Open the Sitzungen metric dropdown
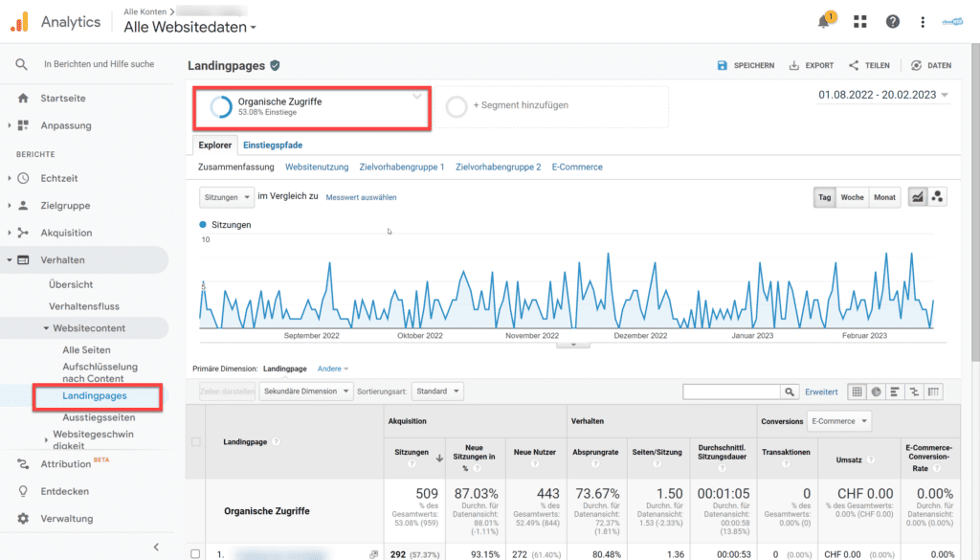This screenshot has height=560, width=980. 226,197
